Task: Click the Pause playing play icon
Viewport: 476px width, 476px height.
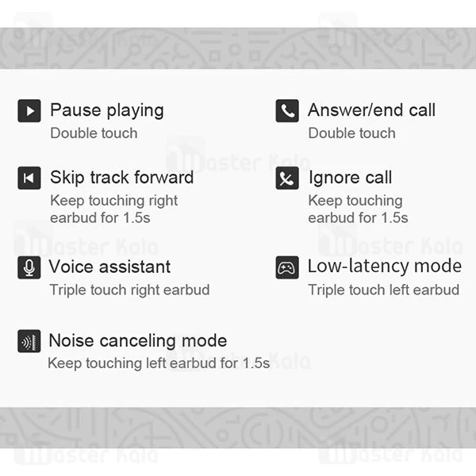Action: point(29,111)
